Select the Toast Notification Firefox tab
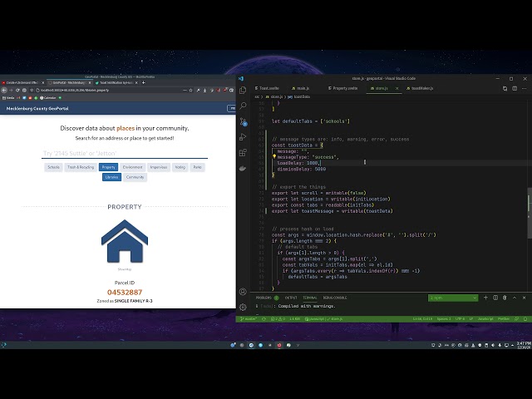 [115, 82]
